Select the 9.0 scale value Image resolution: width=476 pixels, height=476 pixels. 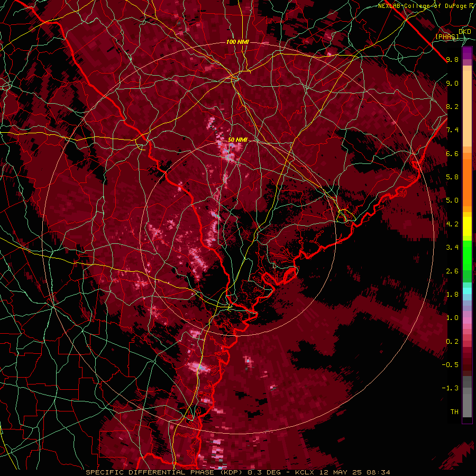(x=452, y=83)
